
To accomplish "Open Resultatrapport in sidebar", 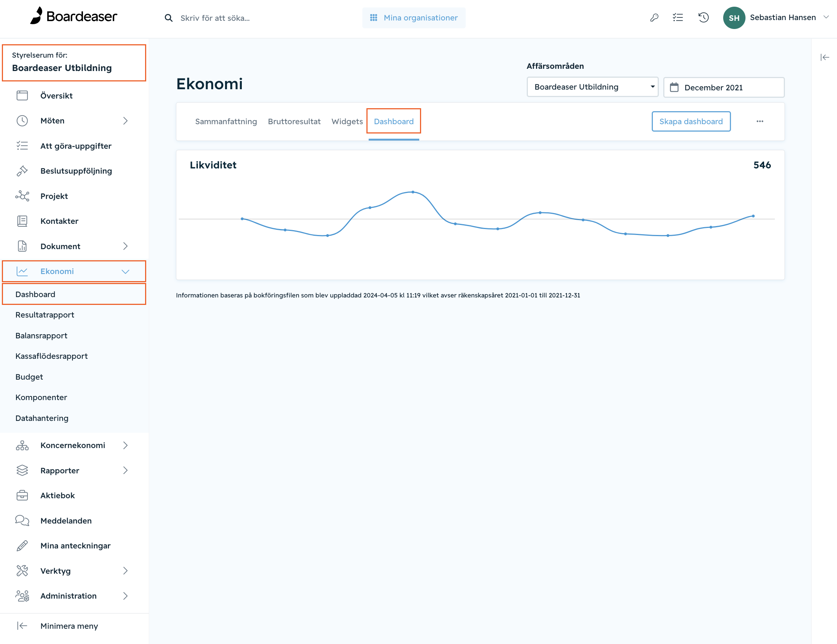I will click(45, 315).
